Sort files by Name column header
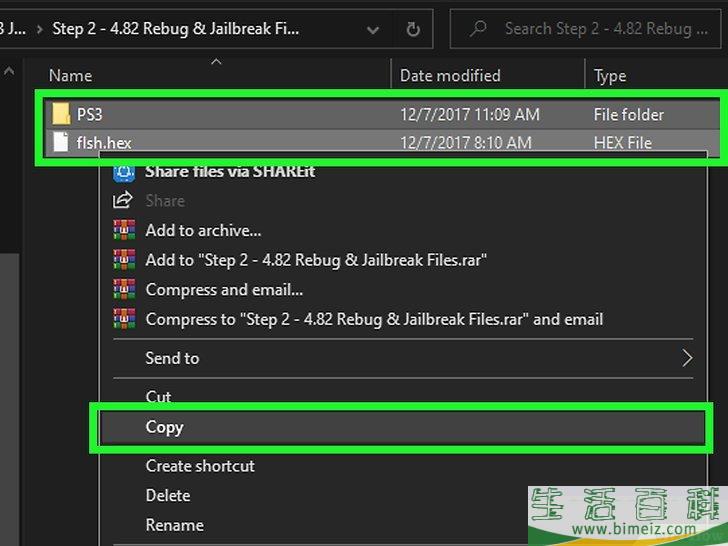The height and width of the screenshot is (546, 728). tap(71, 76)
